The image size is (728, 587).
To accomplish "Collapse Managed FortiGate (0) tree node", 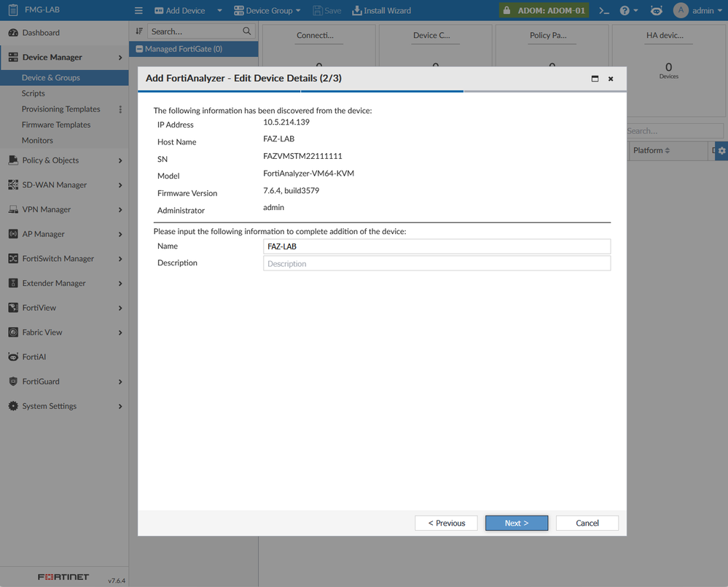I will [138, 49].
